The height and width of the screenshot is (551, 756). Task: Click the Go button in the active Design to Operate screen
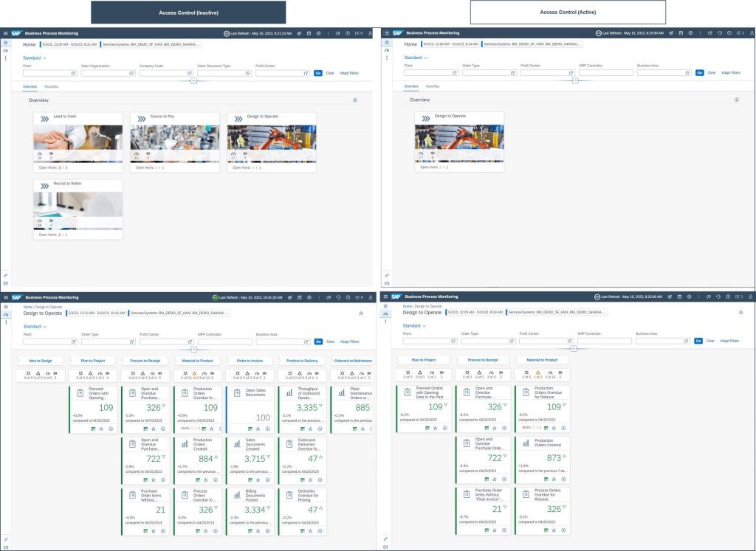698,341
